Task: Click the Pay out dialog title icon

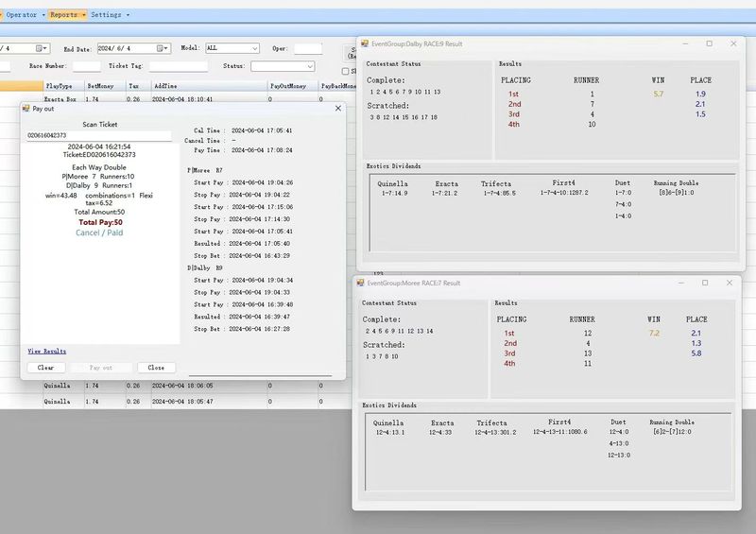Action: (x=26, y=109)
